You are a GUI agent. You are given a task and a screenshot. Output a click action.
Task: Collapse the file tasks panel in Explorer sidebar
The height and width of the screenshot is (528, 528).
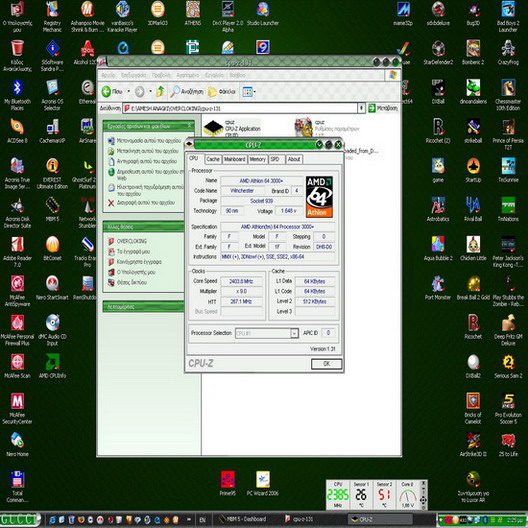[x=189, y=126]
